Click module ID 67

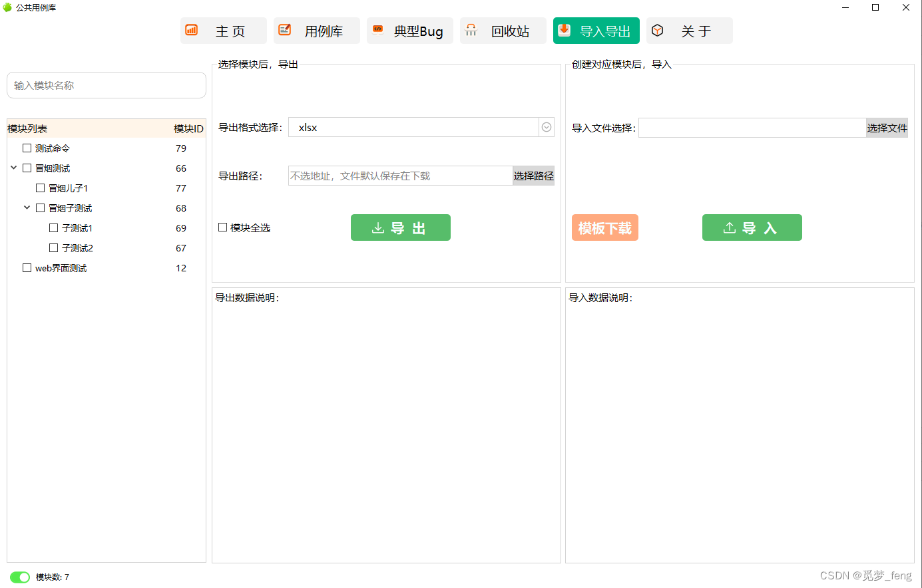(181, 248)
